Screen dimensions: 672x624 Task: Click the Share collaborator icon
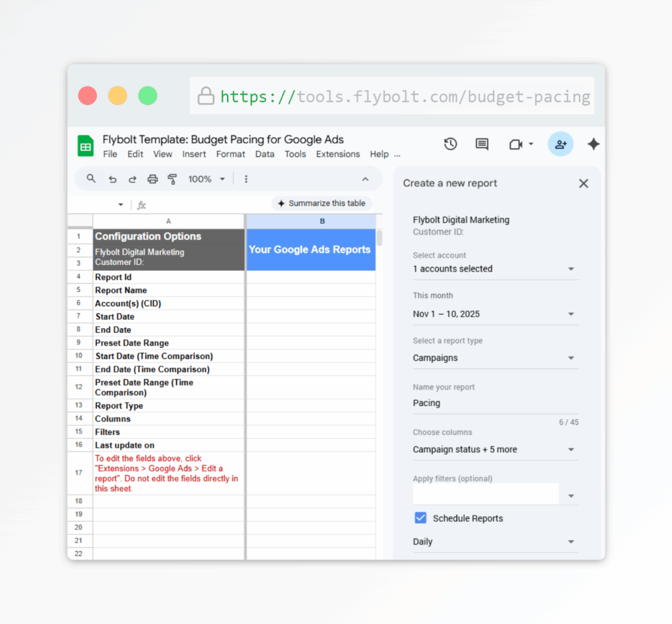[x=560, y=144]
